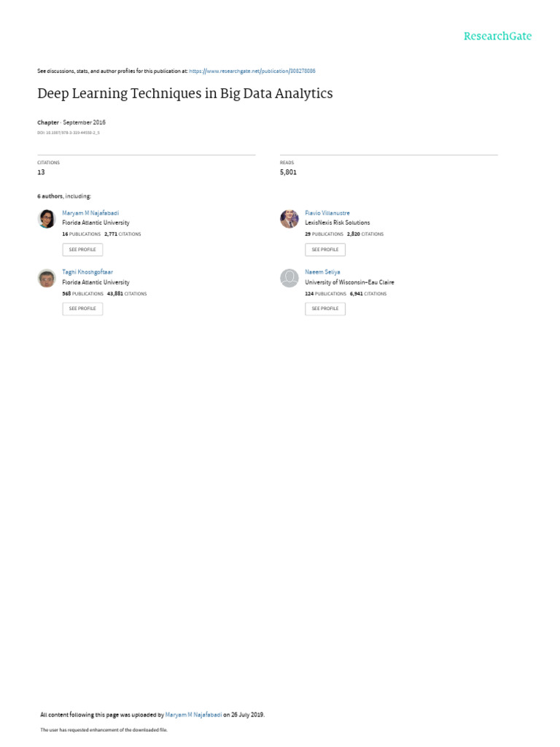Open the Taghi Khoshgoftaar author link
Screen dimensions: 560x747
click(x=87, y=272)
